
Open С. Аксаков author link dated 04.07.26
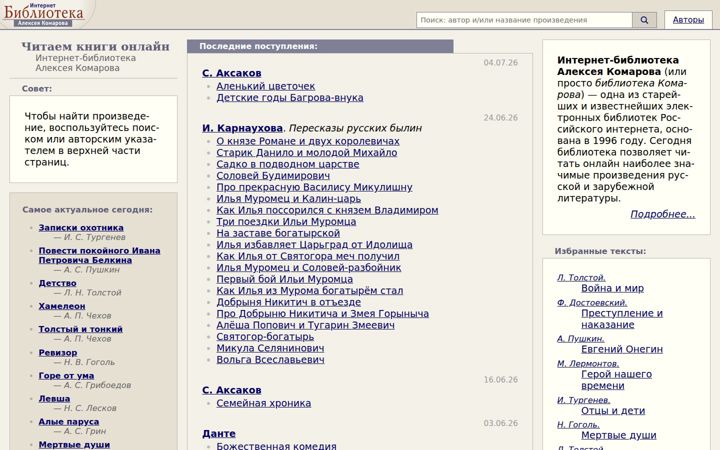tap(231, 73)
